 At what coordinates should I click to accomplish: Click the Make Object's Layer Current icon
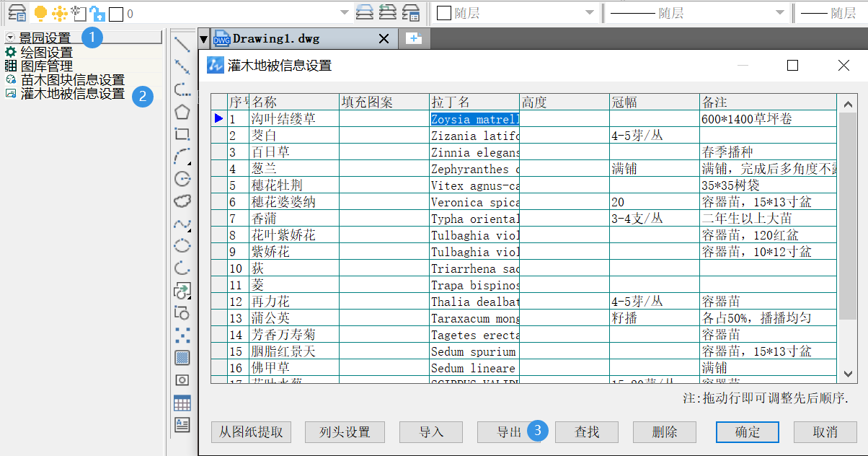(x=366, y=12)
